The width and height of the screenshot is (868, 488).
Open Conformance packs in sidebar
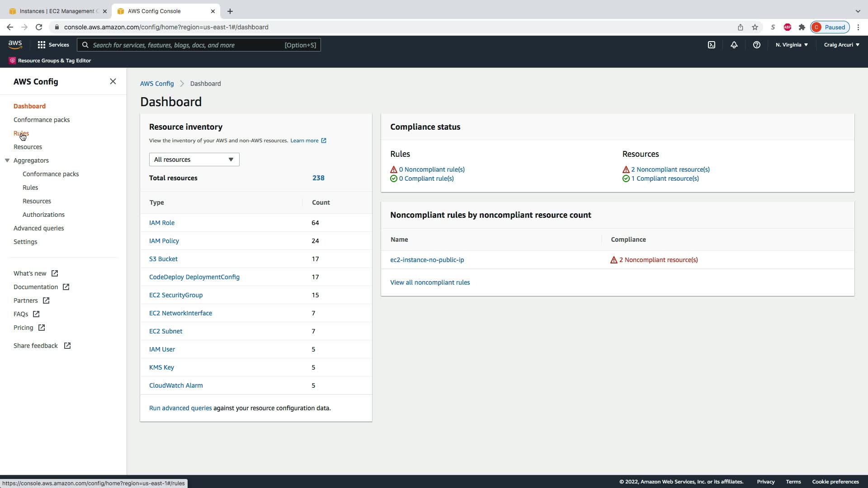pyautogui.click(x=42, y=120)
